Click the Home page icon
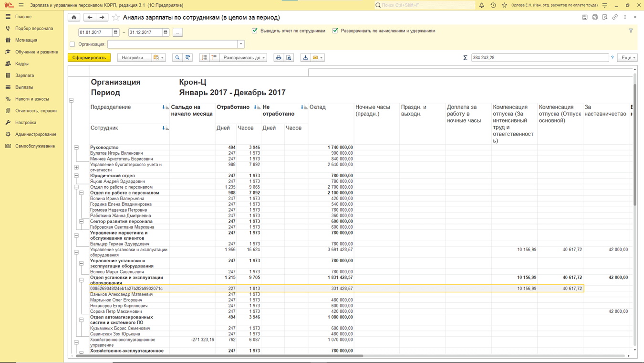 [x=74, y=17]
